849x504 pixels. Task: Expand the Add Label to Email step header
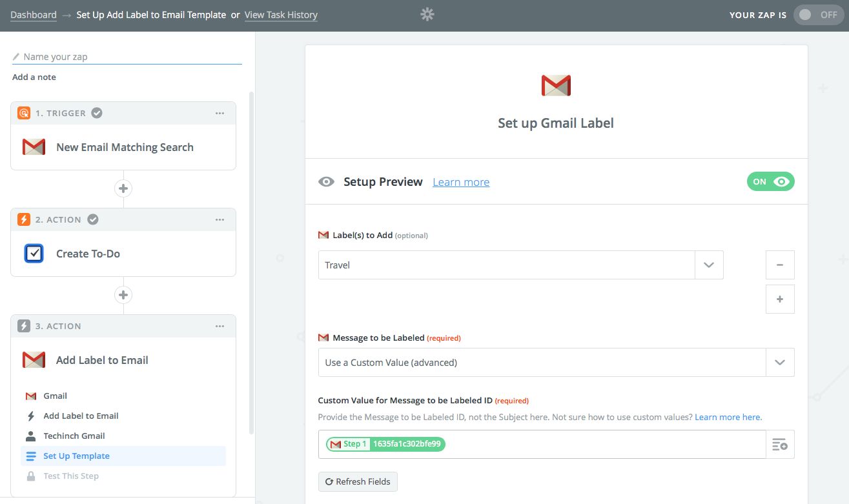(102, 360)
